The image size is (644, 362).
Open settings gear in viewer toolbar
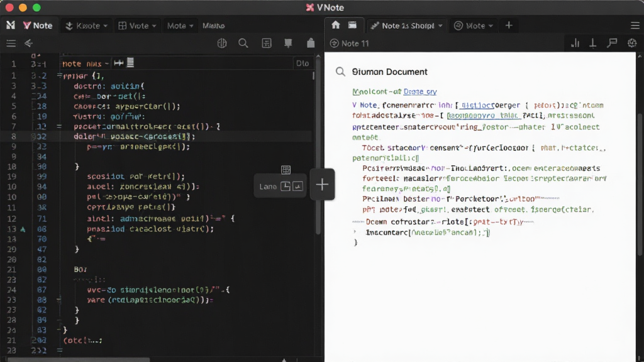(x=632, y=43)
